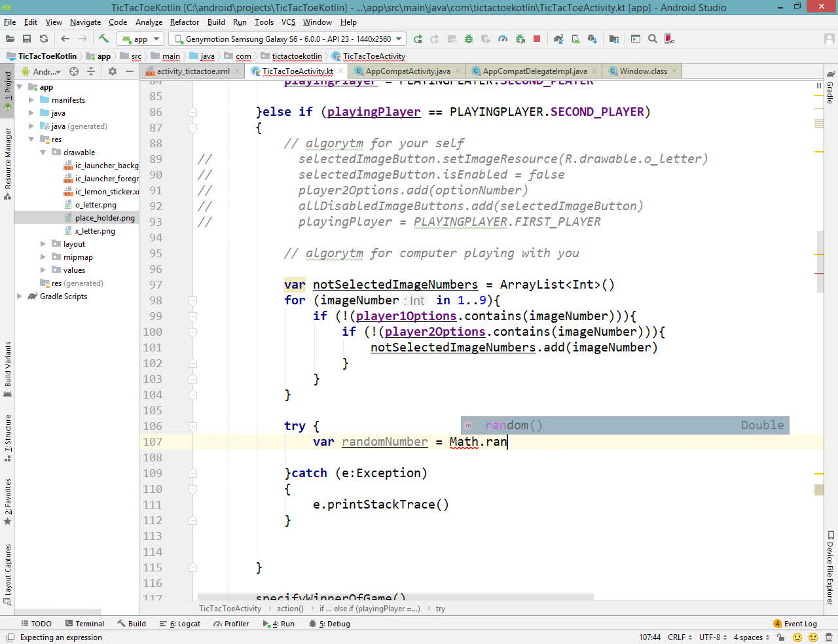Open the Genymotion device dropdown
This screenshot has height=644, width=838.
click(x=289, y=39)
